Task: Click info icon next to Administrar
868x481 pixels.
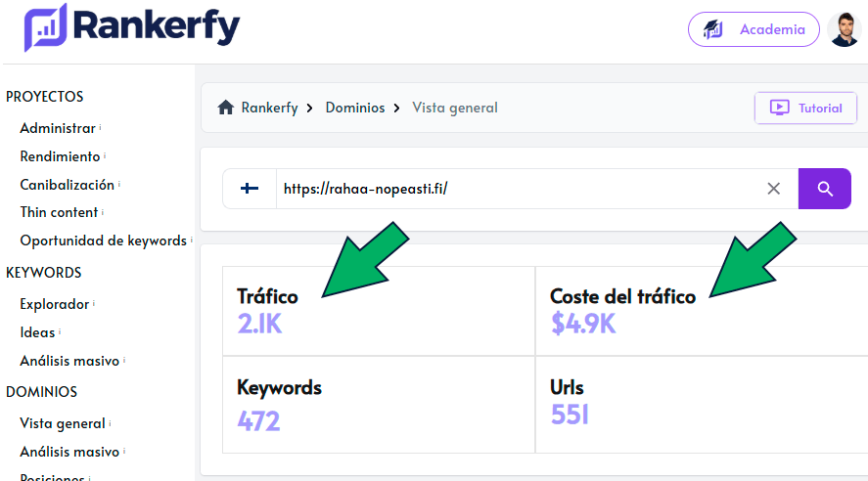Action: point(101,127)
